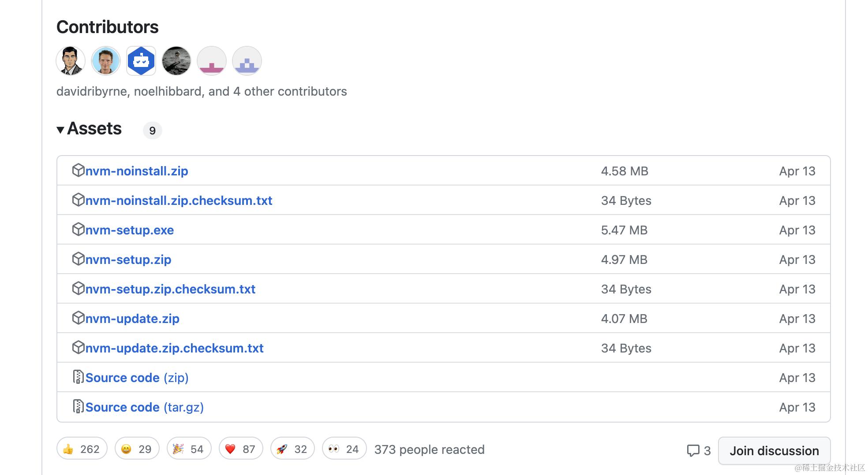Open the pink identicon contributor avatar
This screenshot has height=475, width=868.
click(x=212, y=61)
